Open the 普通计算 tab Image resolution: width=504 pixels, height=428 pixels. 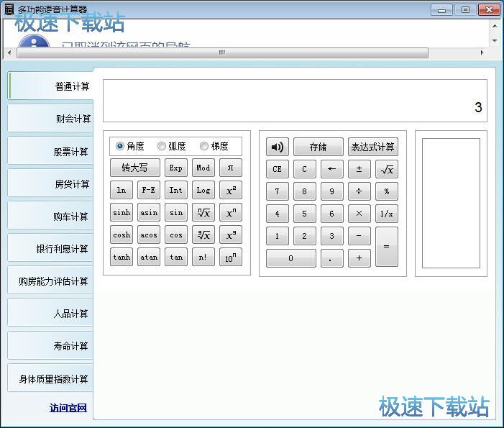(51, 86)
